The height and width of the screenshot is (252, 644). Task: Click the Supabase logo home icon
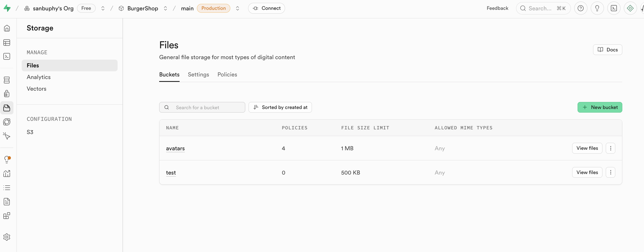pos(7,8)
